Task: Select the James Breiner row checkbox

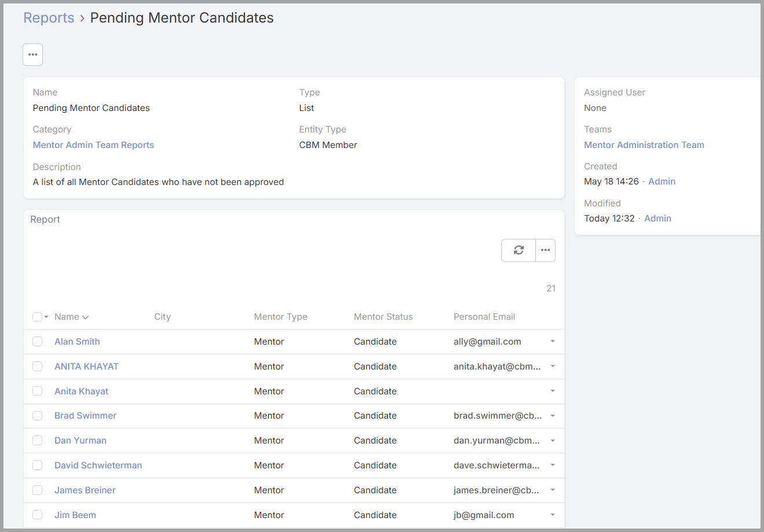Action: pyautogui.click(x=38, y=490)
